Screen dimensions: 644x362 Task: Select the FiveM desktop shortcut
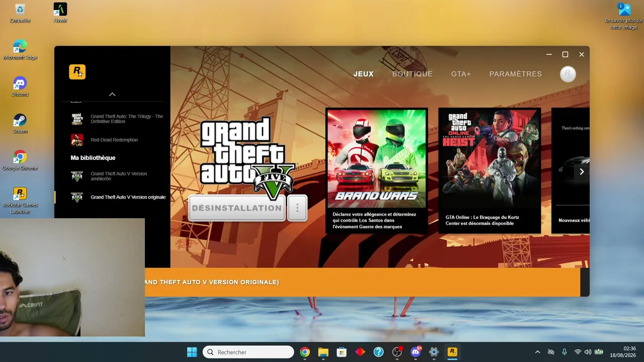(x=60, y=13)
